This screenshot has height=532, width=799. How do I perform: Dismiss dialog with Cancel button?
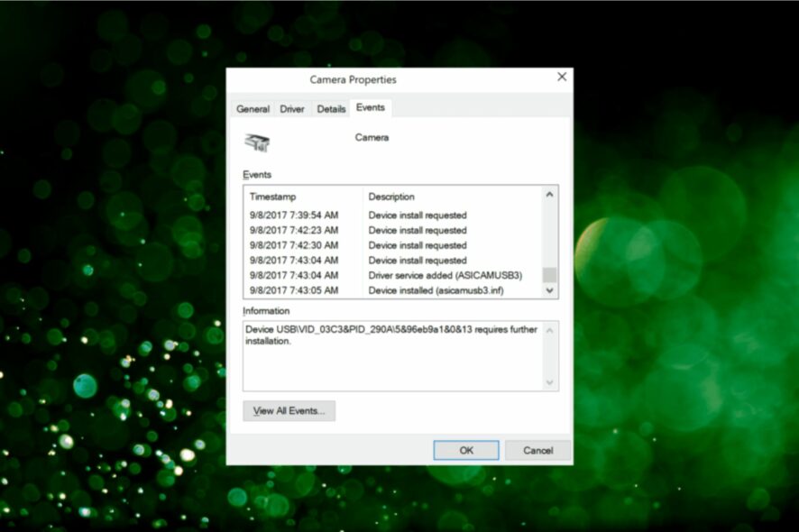click(538, 451)
